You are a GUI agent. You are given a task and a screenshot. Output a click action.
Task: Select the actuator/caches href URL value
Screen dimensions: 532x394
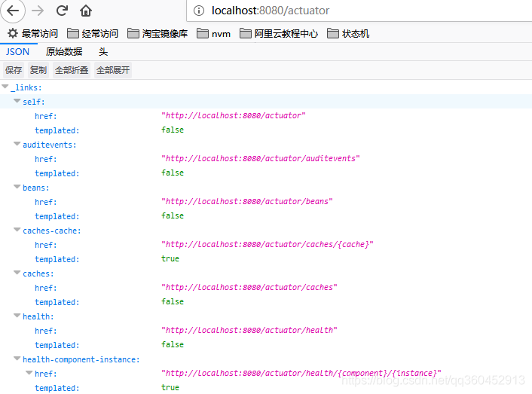point(249,287)
